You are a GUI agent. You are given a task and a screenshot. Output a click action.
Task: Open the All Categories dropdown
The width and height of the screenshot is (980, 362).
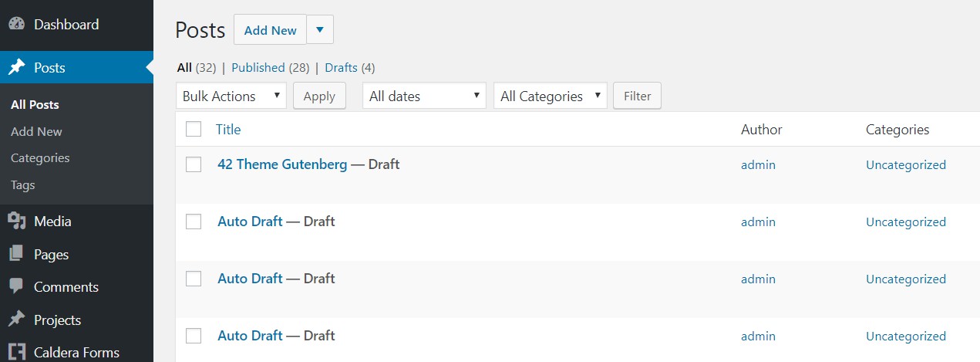551,96
